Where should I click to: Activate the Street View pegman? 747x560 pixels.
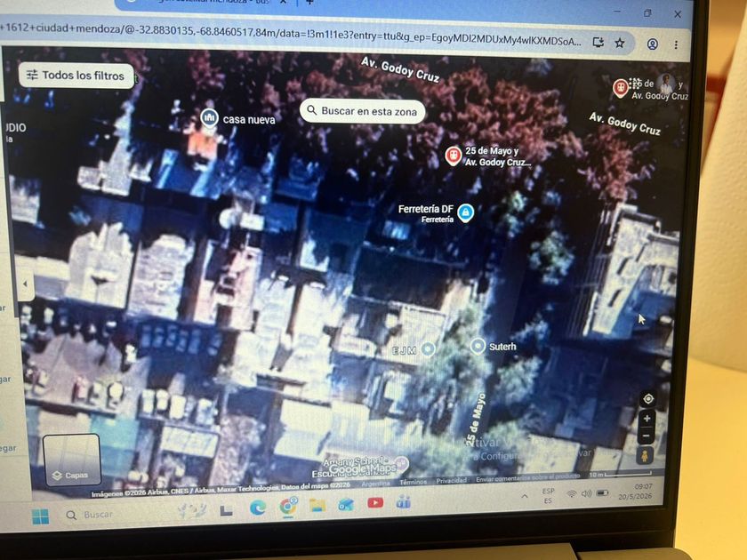click(x=644, y=456)
